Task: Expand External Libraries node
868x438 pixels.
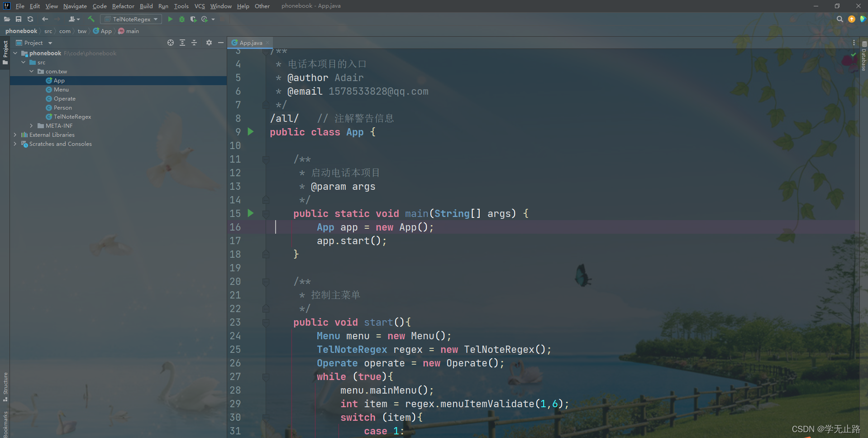Action: [x=15, y=135]
